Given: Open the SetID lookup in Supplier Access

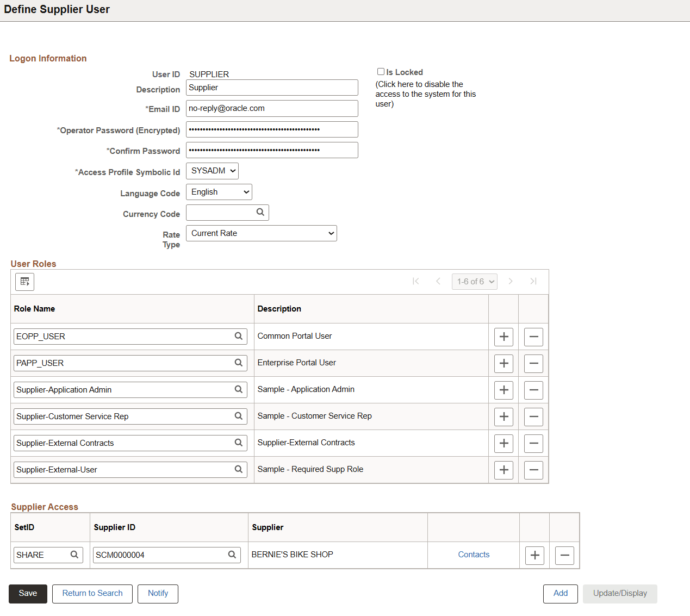Looking at the screenshot, I should click(74, 555).
